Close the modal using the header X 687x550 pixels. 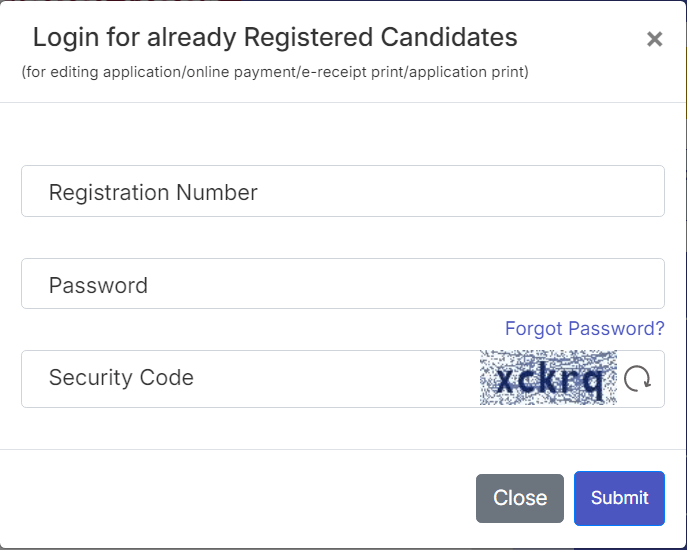(654, 39)
